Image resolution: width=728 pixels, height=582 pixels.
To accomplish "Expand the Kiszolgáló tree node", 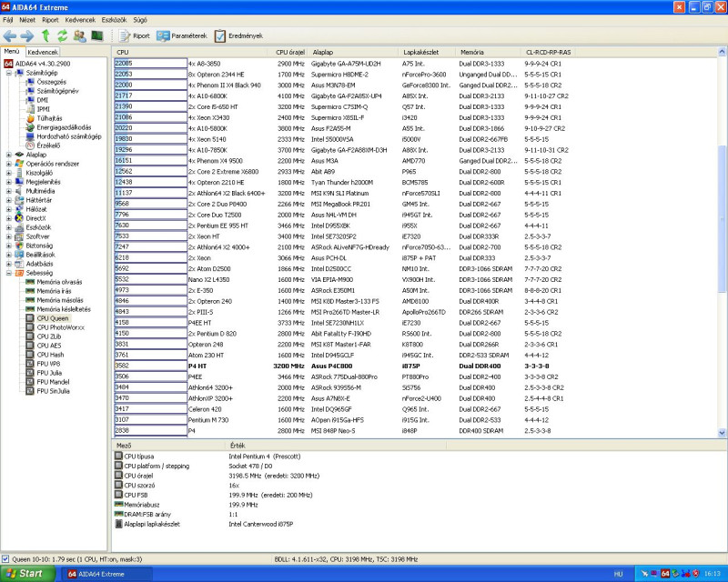I will (9, 173).
